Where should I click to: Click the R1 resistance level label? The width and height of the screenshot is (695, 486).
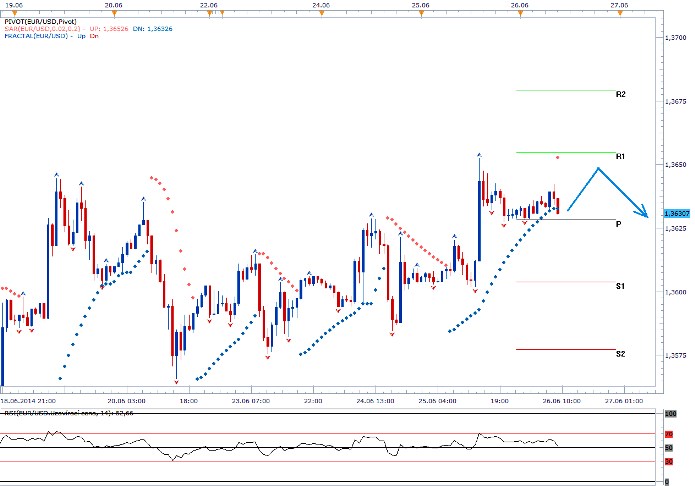pyautogui.click(x=621, y=156)
